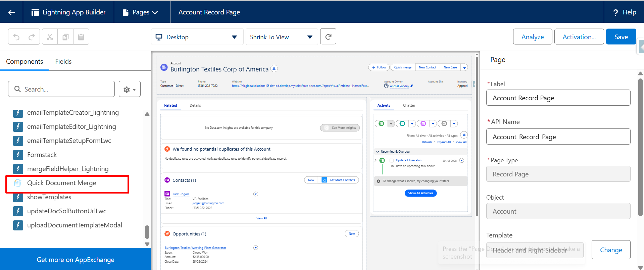Refresh the canvas with the reload icon
This screenshot has width=644, height=270.
click(328, 37)
